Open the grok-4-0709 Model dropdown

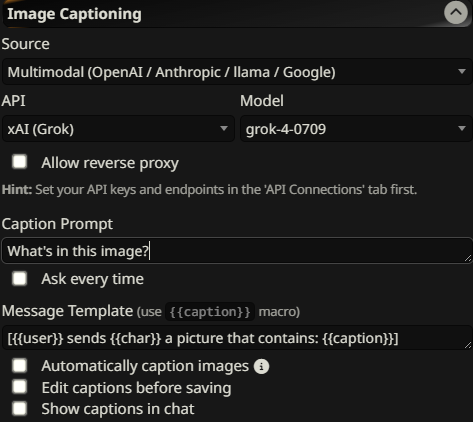tap(356, 129)
